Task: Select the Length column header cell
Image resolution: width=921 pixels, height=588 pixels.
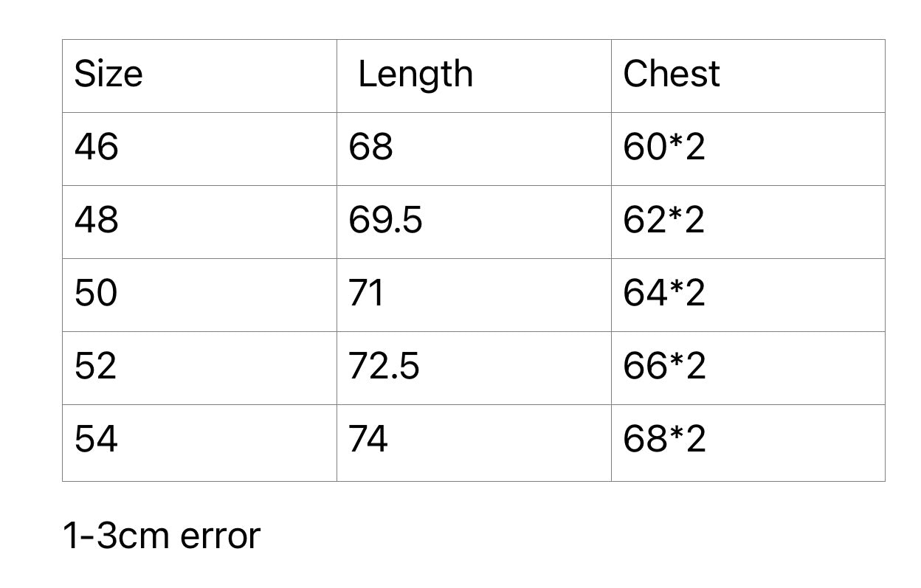Action: pos(415,75)
